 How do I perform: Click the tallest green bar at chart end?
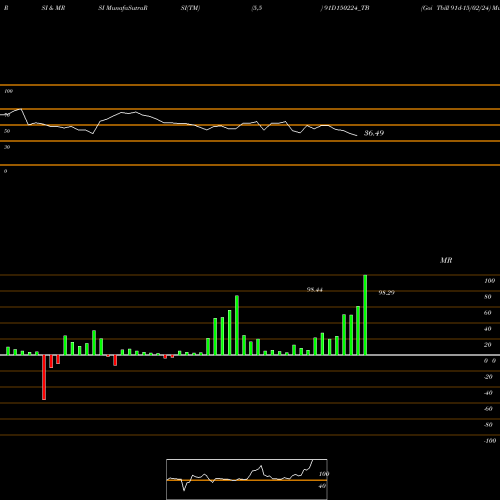(x=365, y=315)
